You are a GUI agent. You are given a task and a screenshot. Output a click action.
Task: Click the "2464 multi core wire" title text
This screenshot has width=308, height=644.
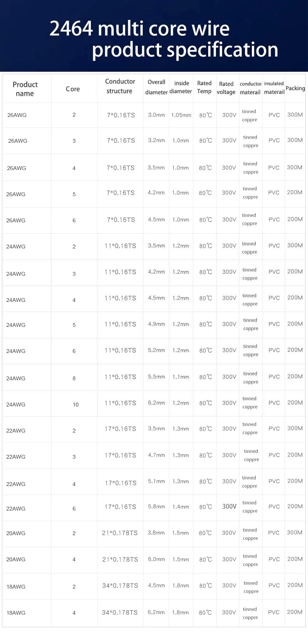pos(140,29)
